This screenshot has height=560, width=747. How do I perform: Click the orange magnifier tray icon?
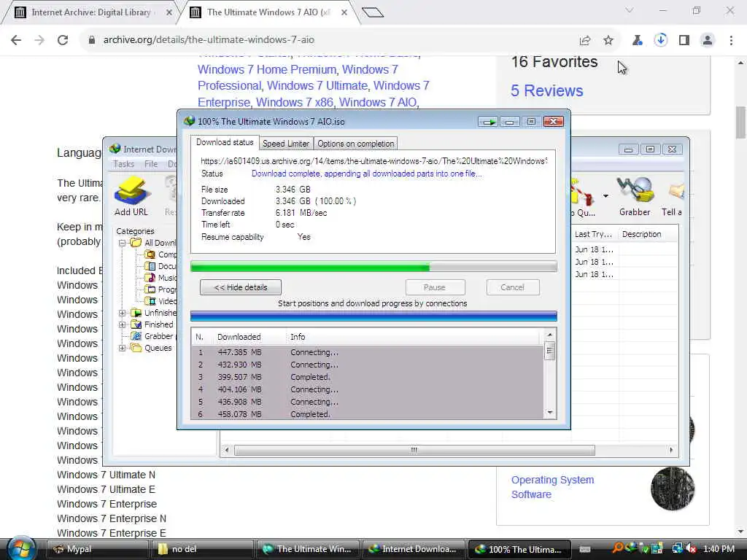pyautogui.click(x=617, y=548)
